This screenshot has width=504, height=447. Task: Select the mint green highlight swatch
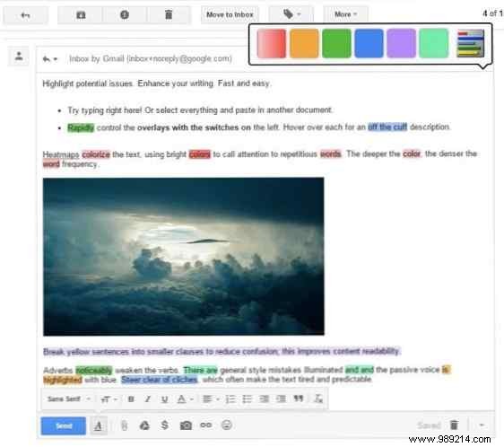point(434,43)
